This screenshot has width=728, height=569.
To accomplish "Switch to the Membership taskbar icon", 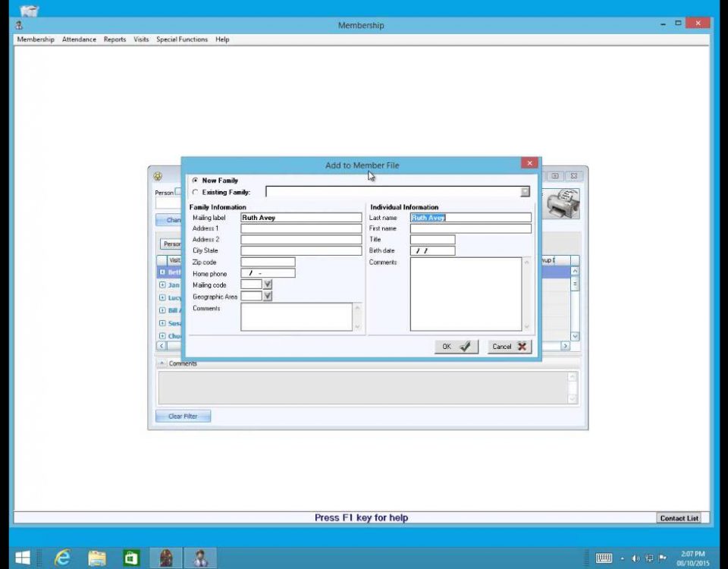I will (200, 558).
